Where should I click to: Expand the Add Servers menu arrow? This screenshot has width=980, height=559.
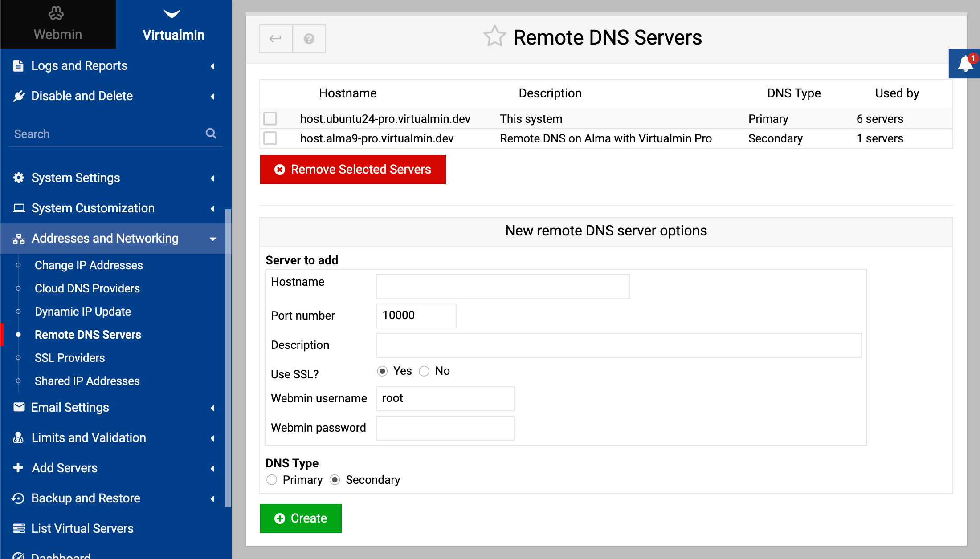pos(212,469)
